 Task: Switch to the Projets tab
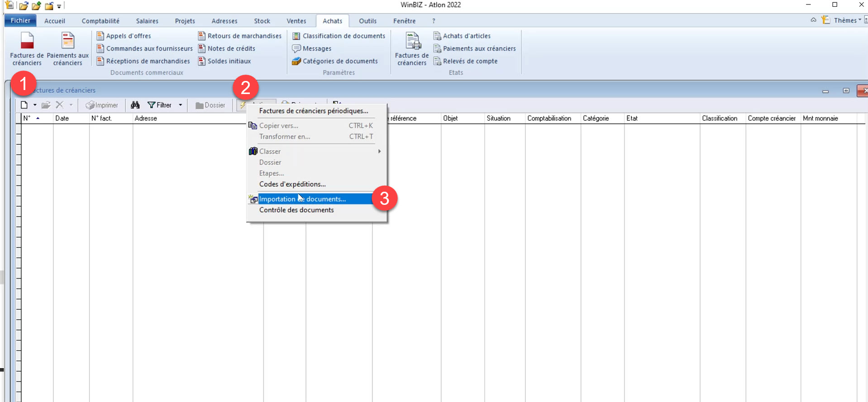click(185, 21)
